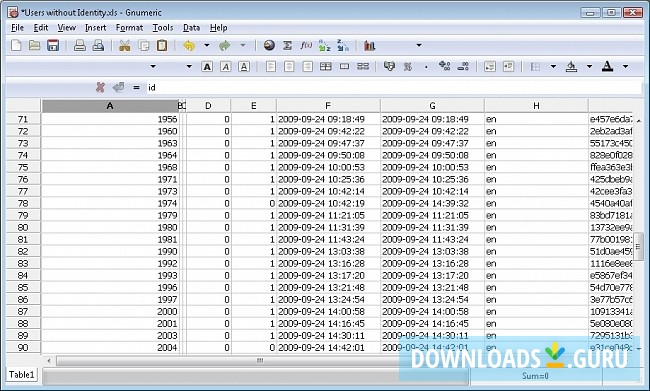Apply fill color with the bucket icon
The width and height of the screenshot is (650, 391).
pos(571,66)
